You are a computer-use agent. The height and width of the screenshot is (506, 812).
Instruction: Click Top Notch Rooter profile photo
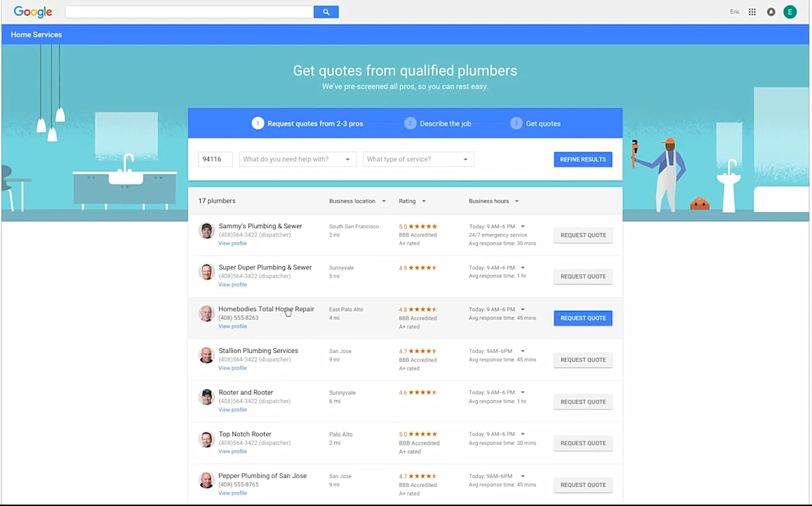206,439
